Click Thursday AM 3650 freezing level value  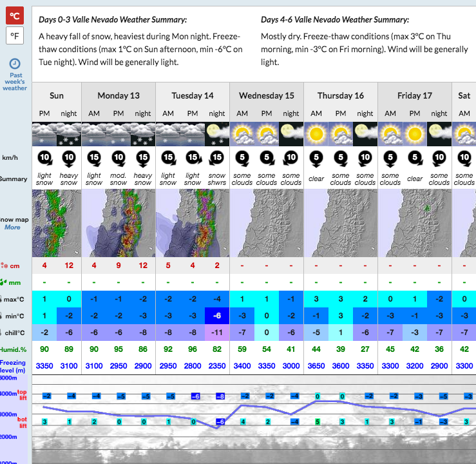click(x=316, y=366)
